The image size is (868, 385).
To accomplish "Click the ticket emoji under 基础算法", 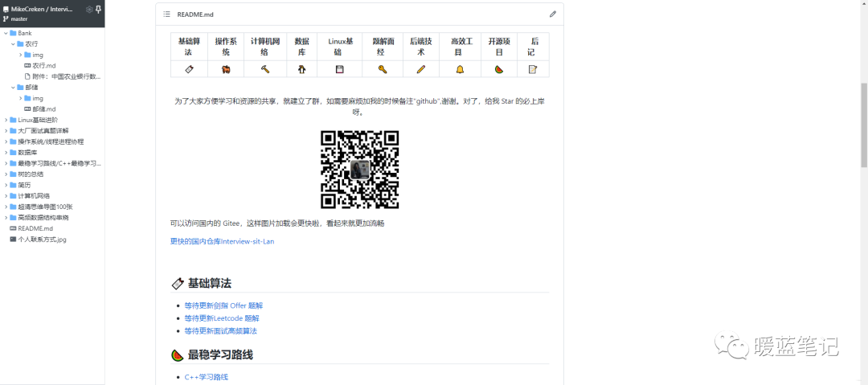I will click(x=190, y=69).
